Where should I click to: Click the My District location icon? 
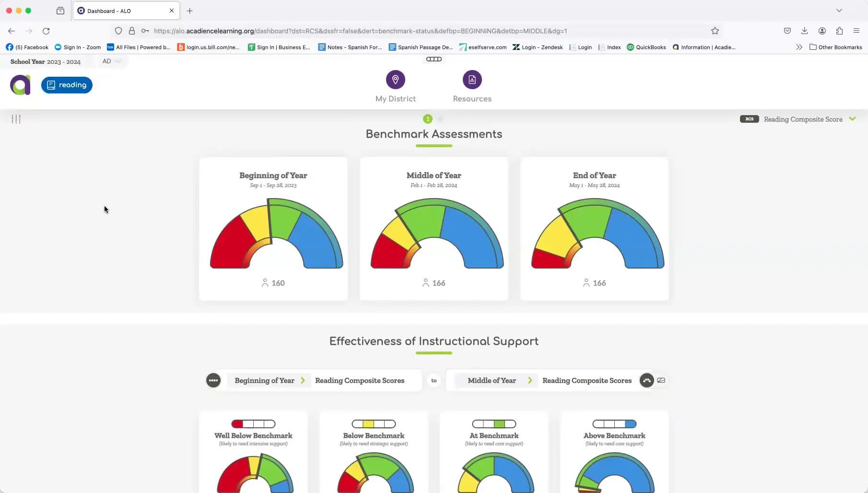click(x=396, y=80)
